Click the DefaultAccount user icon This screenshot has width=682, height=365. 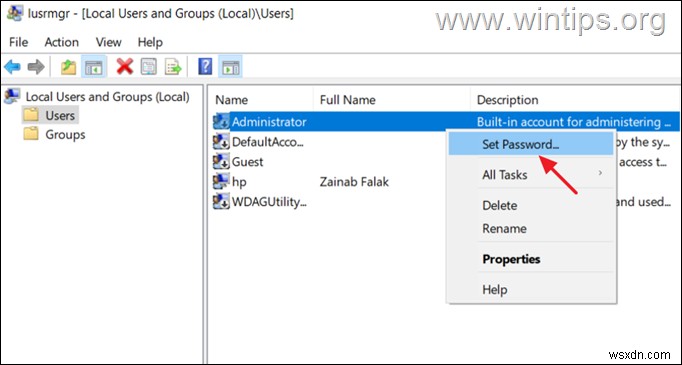pyautogui.click(x=221, y=142)
